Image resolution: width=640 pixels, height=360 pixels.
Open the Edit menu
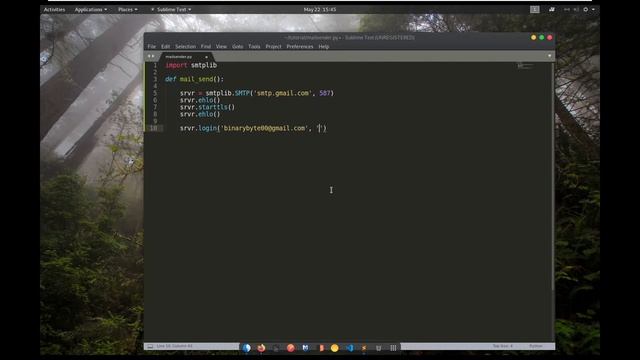(165, 47)
